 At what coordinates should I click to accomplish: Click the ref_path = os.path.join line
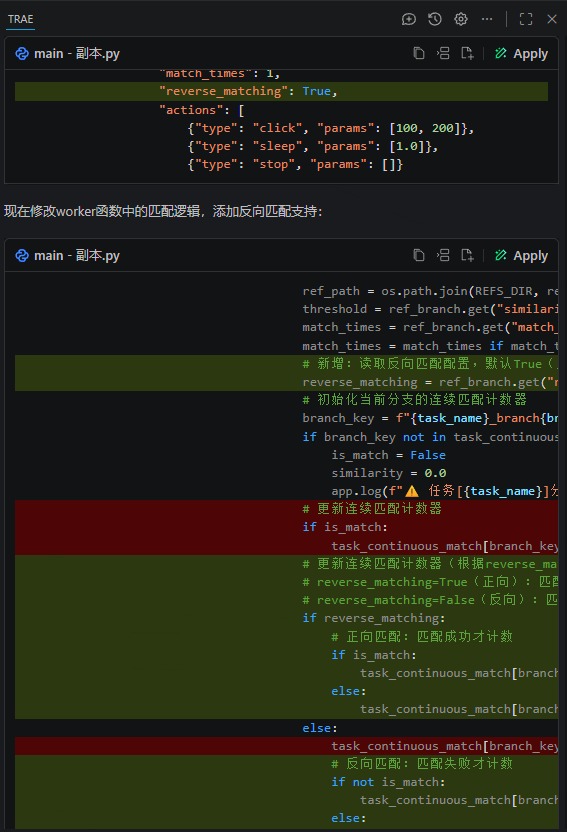coord(430,291)
